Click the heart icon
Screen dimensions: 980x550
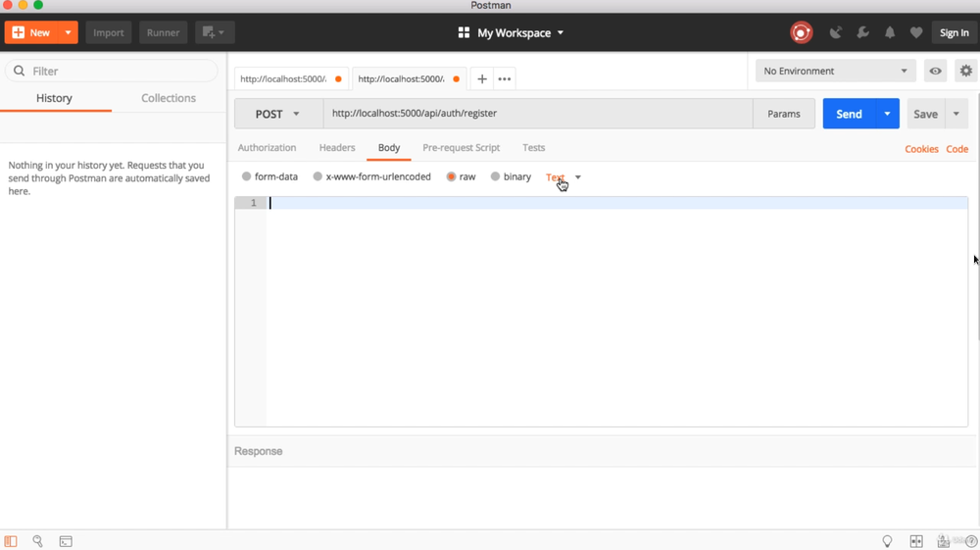click(916, 32)
